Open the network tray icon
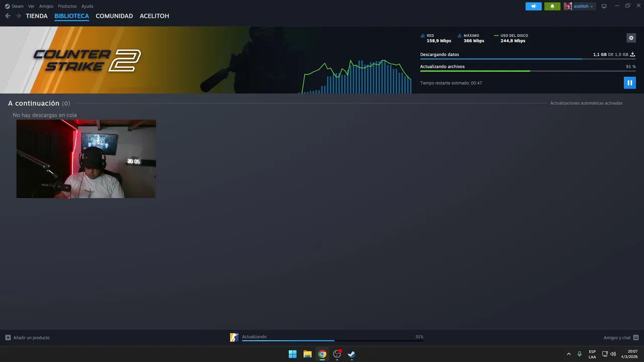This screenshot has height=362, width=644. pos(605,354)
